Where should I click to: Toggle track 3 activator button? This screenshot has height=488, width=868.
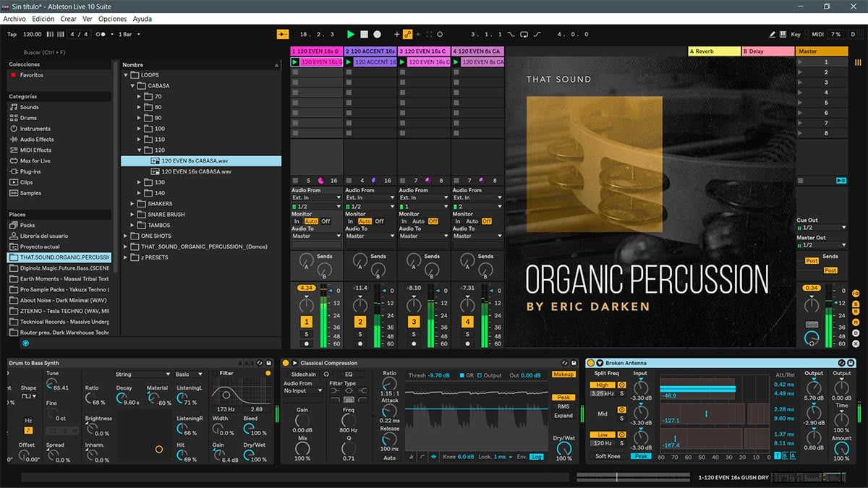[413, 322]
